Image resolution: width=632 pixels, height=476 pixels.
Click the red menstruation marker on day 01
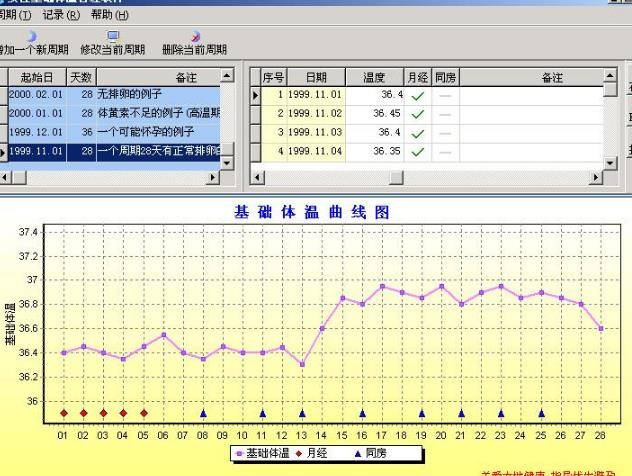click(x=64, y=412)
